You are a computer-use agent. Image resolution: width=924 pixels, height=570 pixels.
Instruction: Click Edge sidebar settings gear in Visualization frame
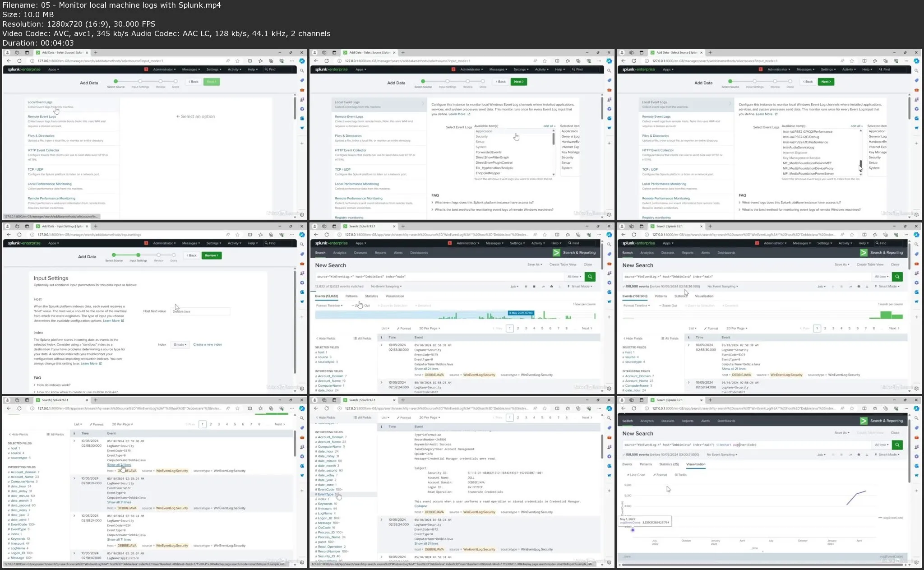point(916,562)
